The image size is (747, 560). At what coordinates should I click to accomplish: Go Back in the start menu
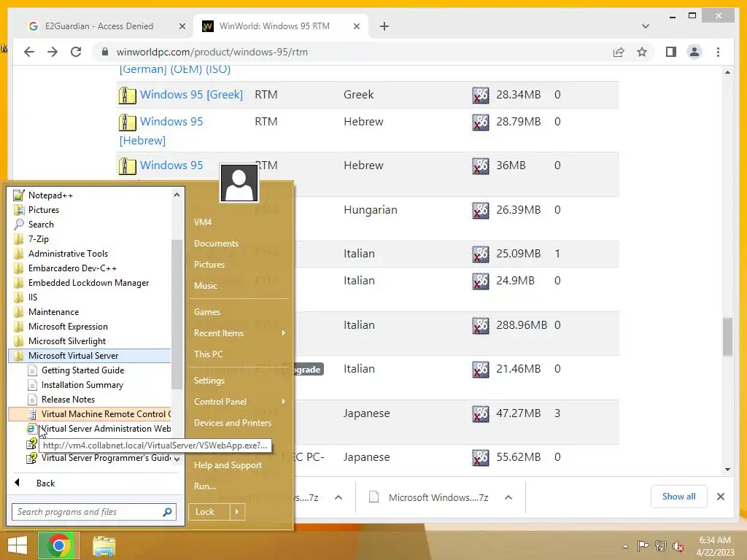tap(45, 483)
